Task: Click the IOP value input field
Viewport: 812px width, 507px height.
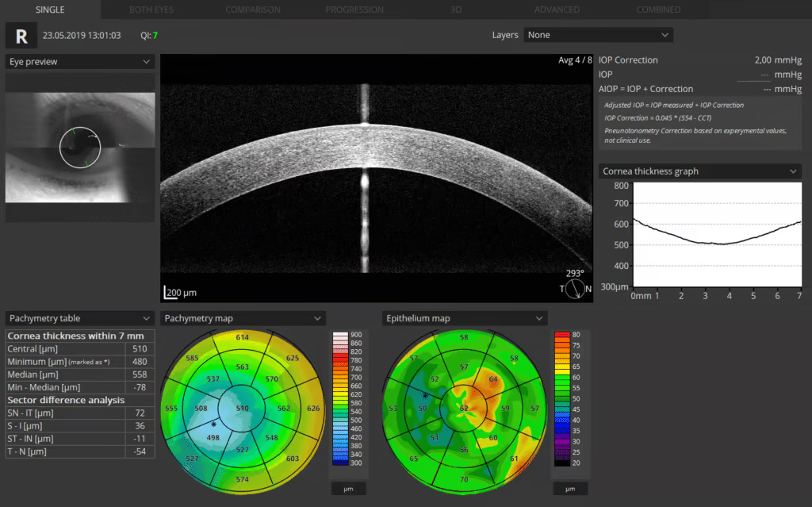Action: click(753, 75)
